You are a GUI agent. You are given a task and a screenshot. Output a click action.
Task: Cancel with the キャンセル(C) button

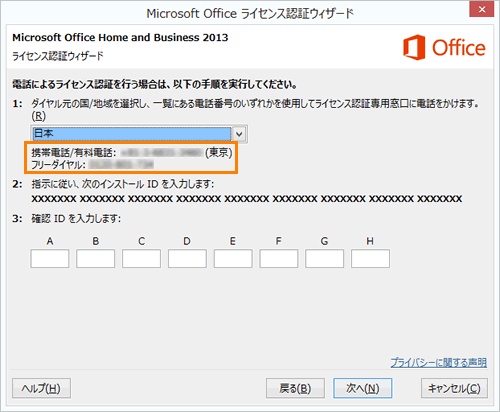(x=454, y=388)
